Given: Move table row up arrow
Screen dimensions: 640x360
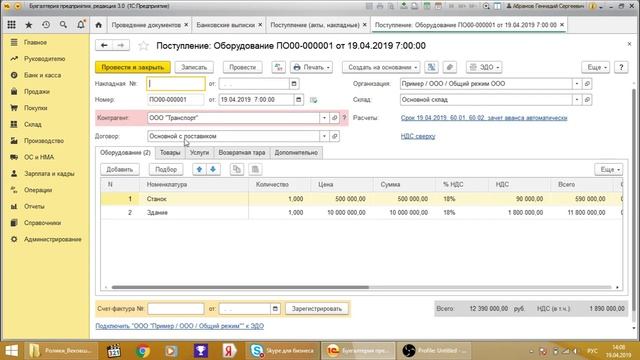Looking at the screenshot, I should pyautogui.click(x=199, y=169).
